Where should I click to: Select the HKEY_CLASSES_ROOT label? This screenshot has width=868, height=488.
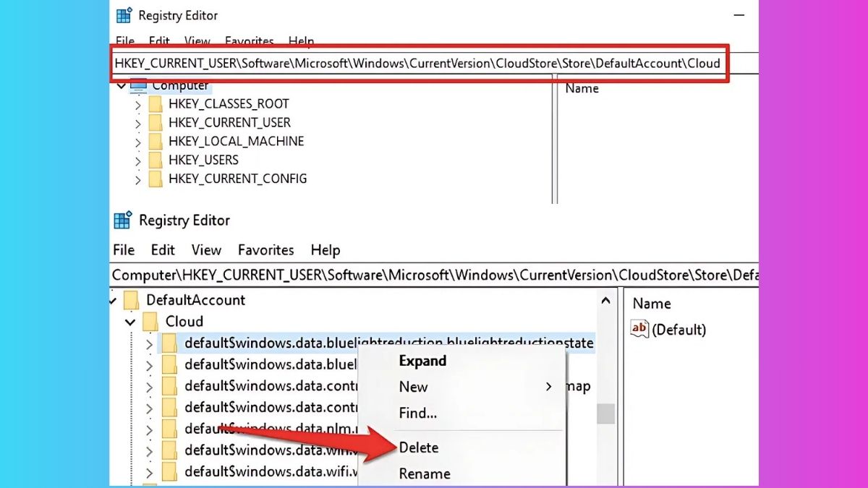[x=229, y=104]
